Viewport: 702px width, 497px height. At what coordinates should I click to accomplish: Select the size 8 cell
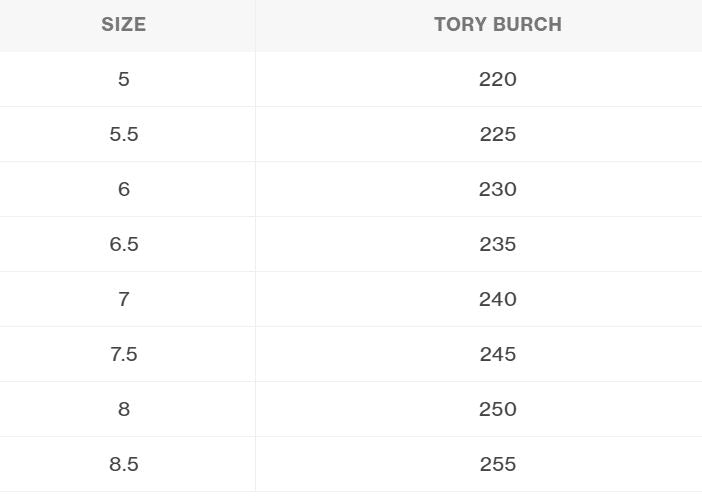(x=124, y=409)
